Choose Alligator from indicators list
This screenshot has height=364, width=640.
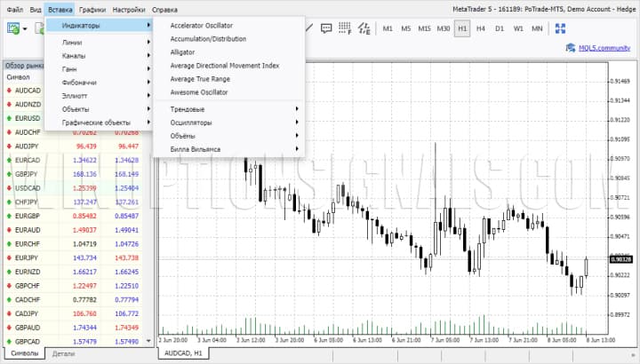[183, 52]
